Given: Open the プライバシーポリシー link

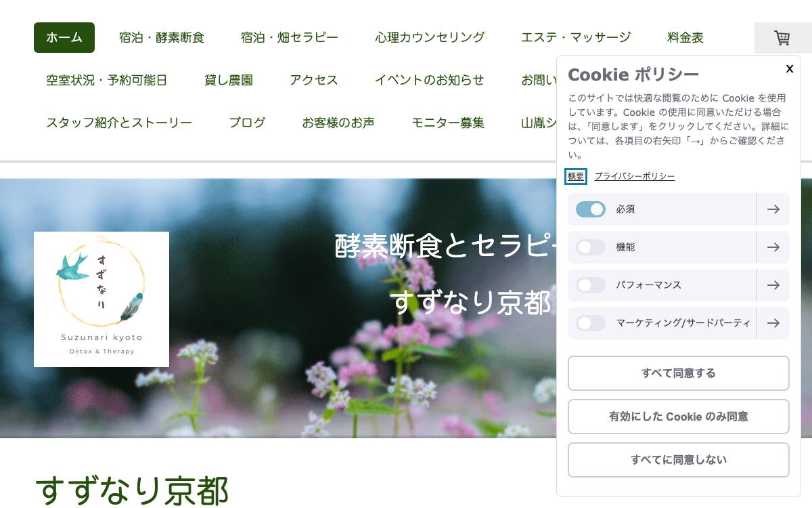Looking at the screenshot, I should tap(635, 176).
